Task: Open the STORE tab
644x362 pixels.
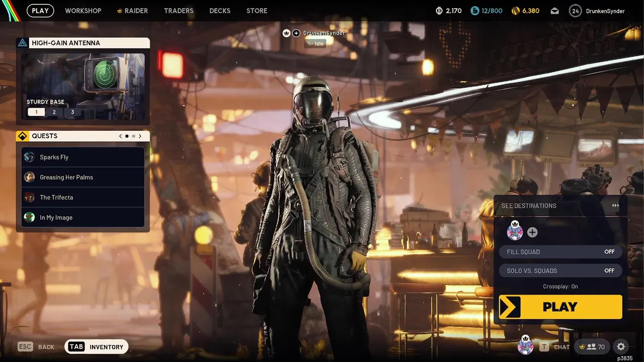Action: point(257,11)
